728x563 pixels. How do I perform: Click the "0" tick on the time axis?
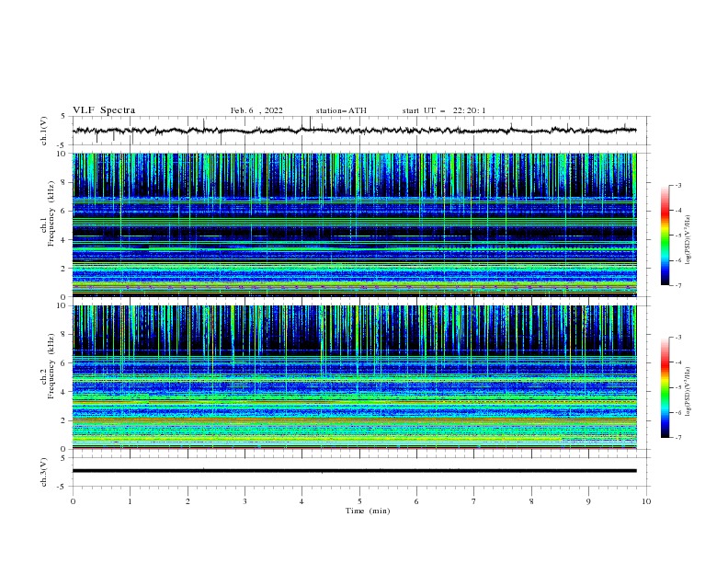pyautogui.click(x=73, y=501)
